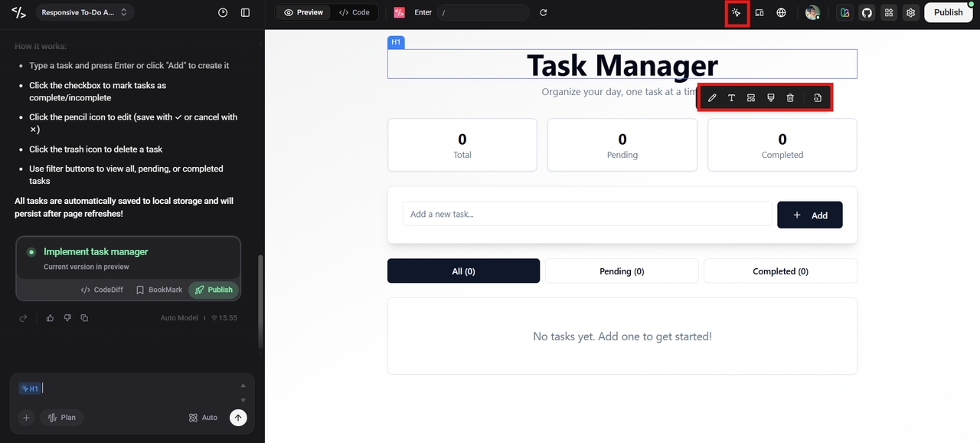Click the Total counter card

(x=462, y=145)
